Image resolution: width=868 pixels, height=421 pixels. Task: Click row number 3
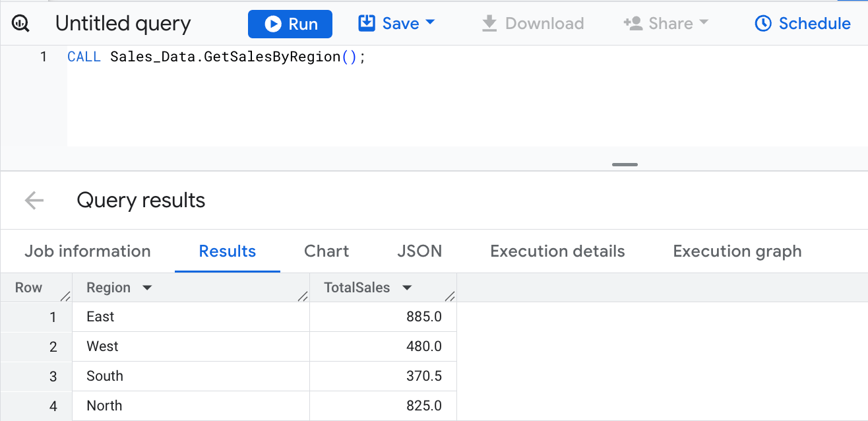53,376
